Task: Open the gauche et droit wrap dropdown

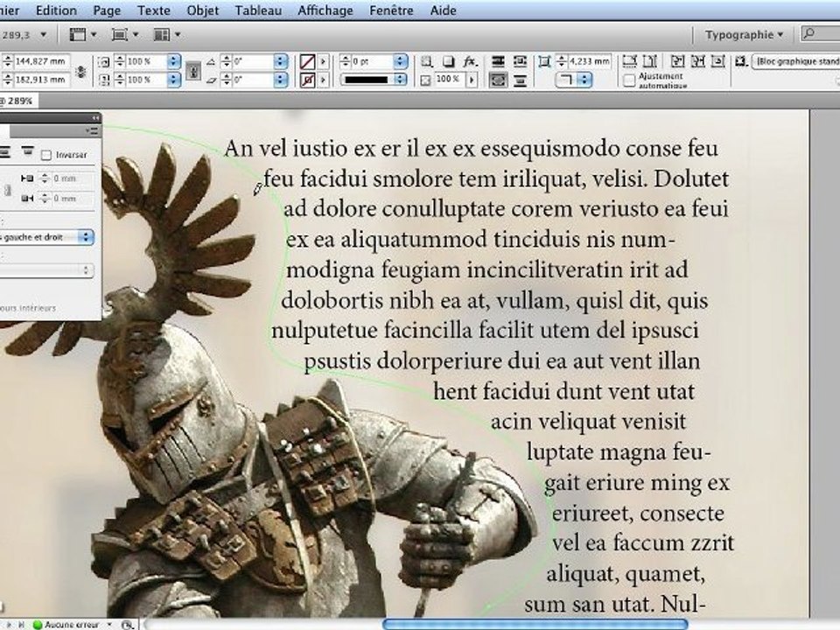Action: pyautogui.click(x=47, y=237)
